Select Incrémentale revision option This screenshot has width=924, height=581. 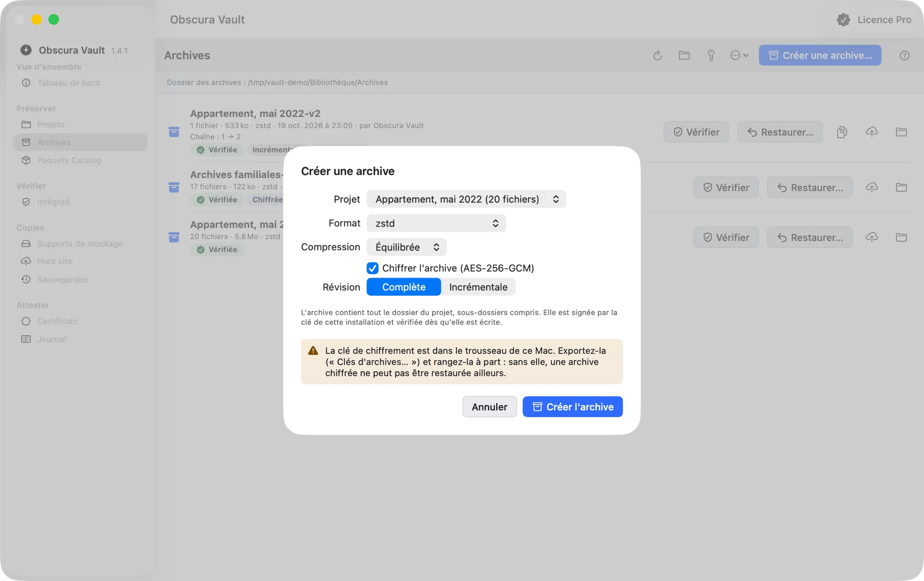coord(478,287)
